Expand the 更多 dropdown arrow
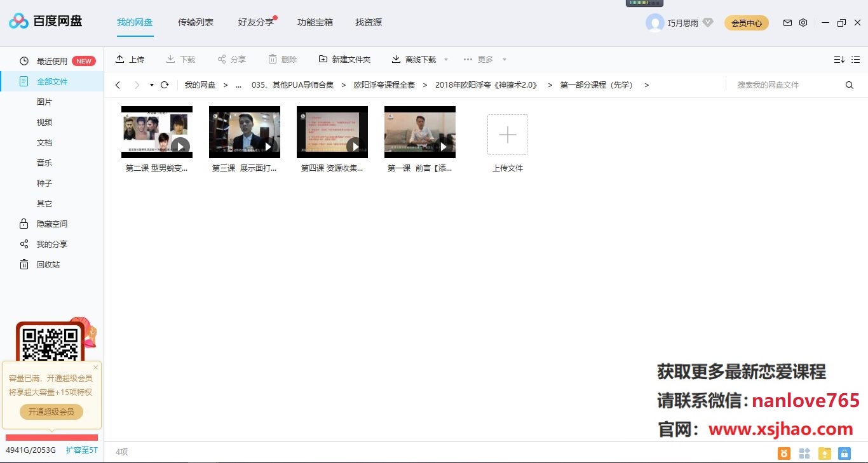 tap(505, 60)
